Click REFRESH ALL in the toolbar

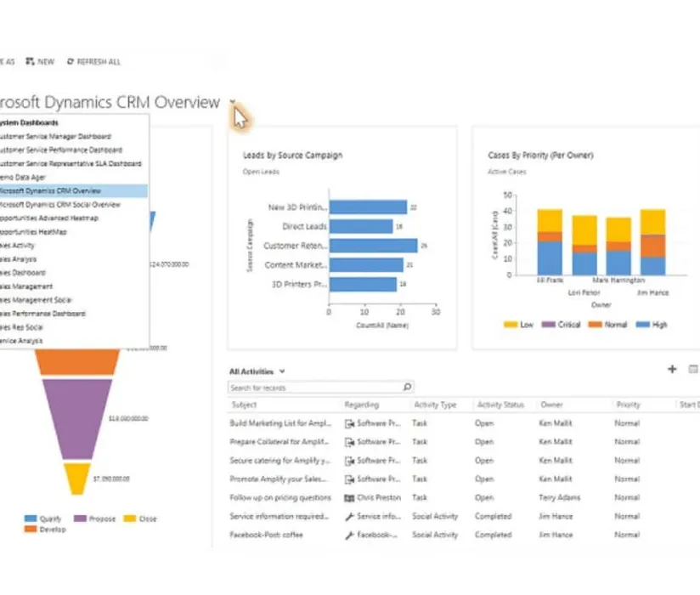click(x=93, y=62)
